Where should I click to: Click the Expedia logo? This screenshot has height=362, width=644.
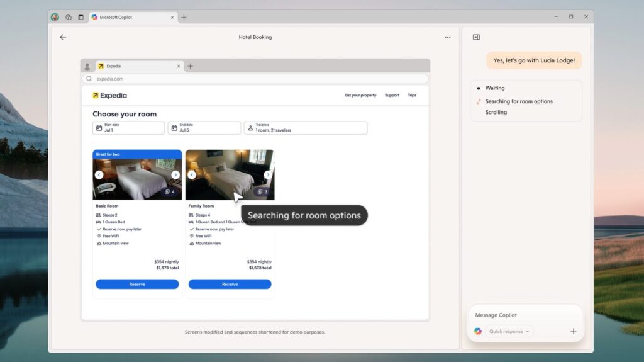point(109,96)
